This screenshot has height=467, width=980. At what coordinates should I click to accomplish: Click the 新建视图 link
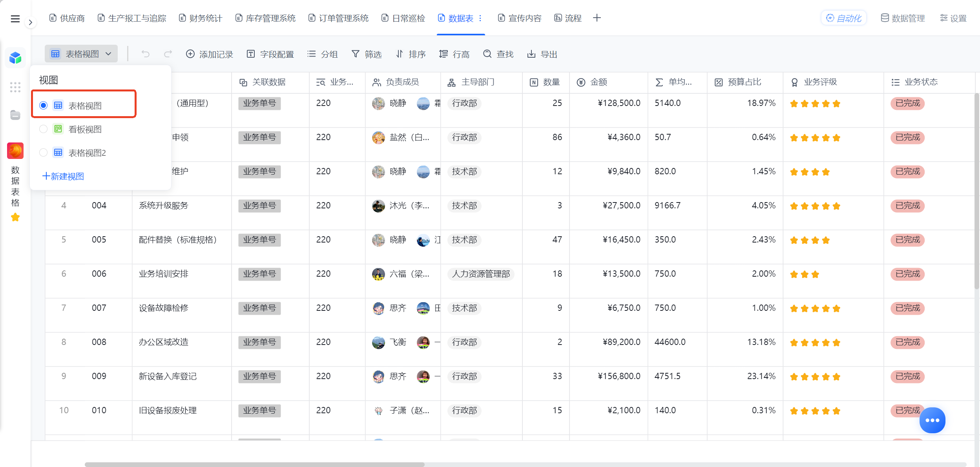pos(63,176)
